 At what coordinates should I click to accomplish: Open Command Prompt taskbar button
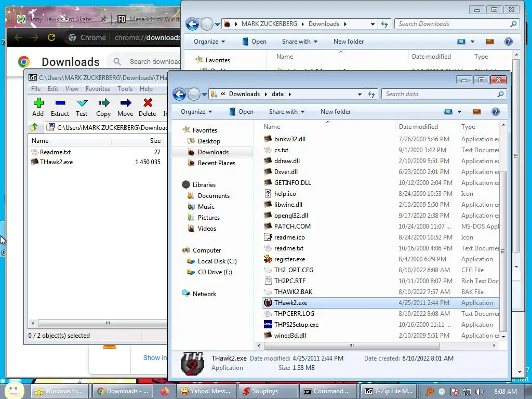click(328, 391)
